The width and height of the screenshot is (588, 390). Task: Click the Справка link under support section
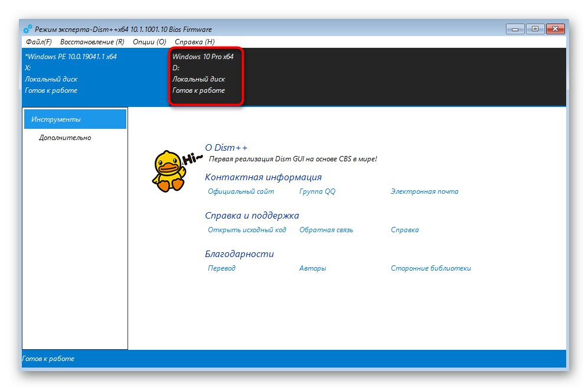(404, 230)
